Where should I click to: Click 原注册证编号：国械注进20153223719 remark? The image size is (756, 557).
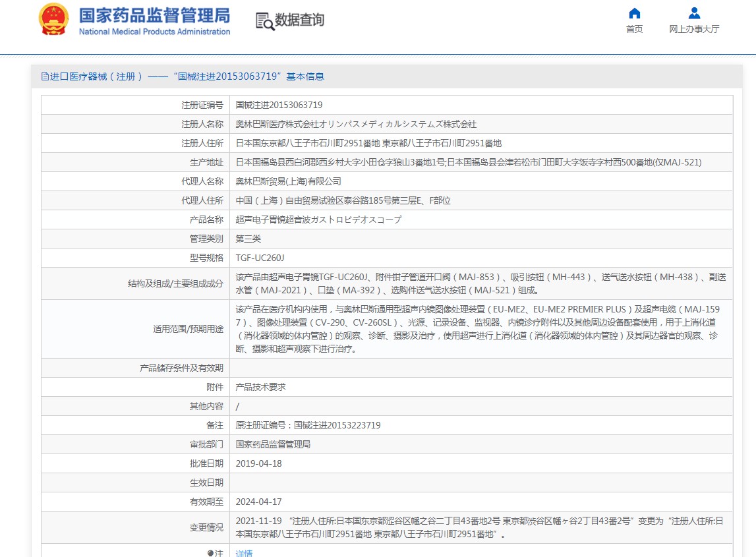coord(308,425)
